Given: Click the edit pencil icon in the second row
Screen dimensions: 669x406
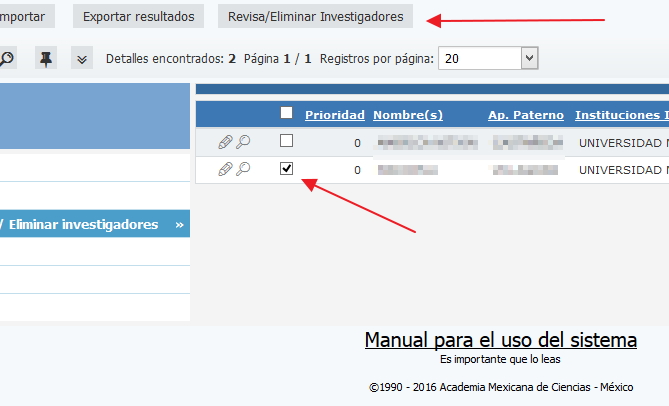Looking at the screenshot, I should click(225, 169).
